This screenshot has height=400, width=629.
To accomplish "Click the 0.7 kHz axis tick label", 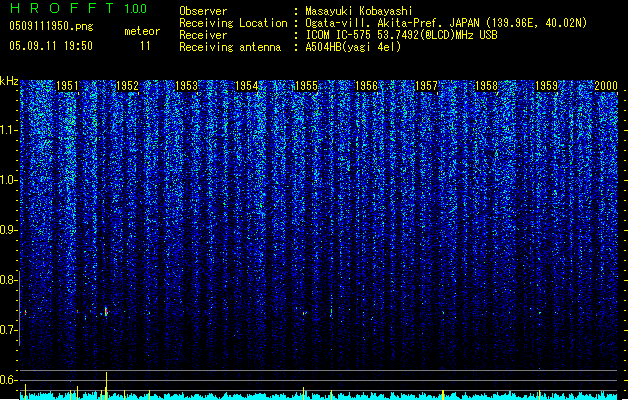I will coord(9,330).
